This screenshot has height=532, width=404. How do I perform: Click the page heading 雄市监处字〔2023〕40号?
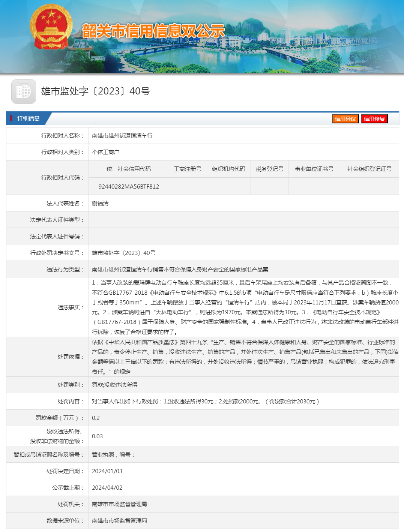(x=95, y=91)
